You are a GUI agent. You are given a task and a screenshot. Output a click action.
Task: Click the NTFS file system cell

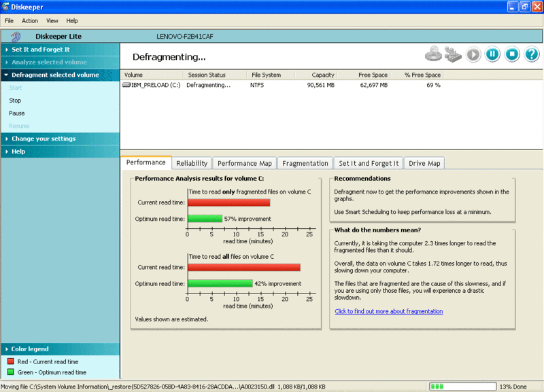point(257,85)
